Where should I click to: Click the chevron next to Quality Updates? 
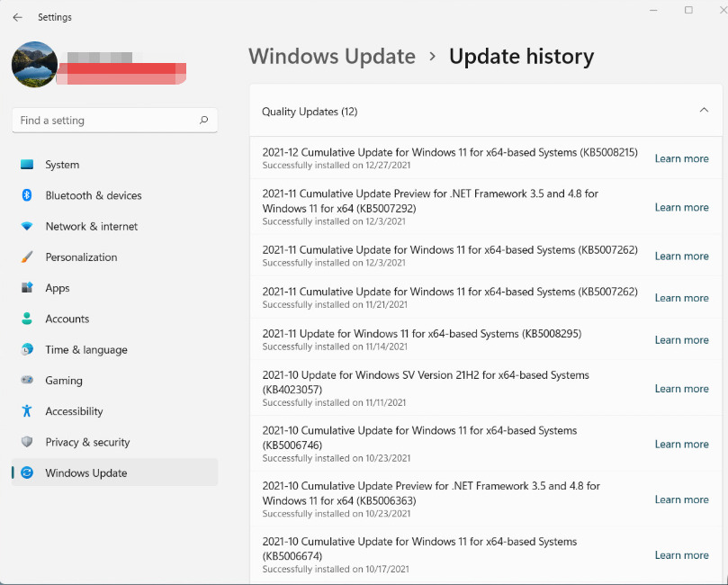[705, 108]
